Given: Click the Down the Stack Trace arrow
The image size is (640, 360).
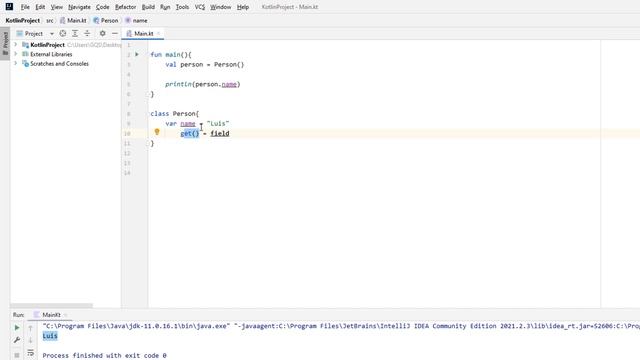Looking at the screenshot, I should click(x=31, y=340).
